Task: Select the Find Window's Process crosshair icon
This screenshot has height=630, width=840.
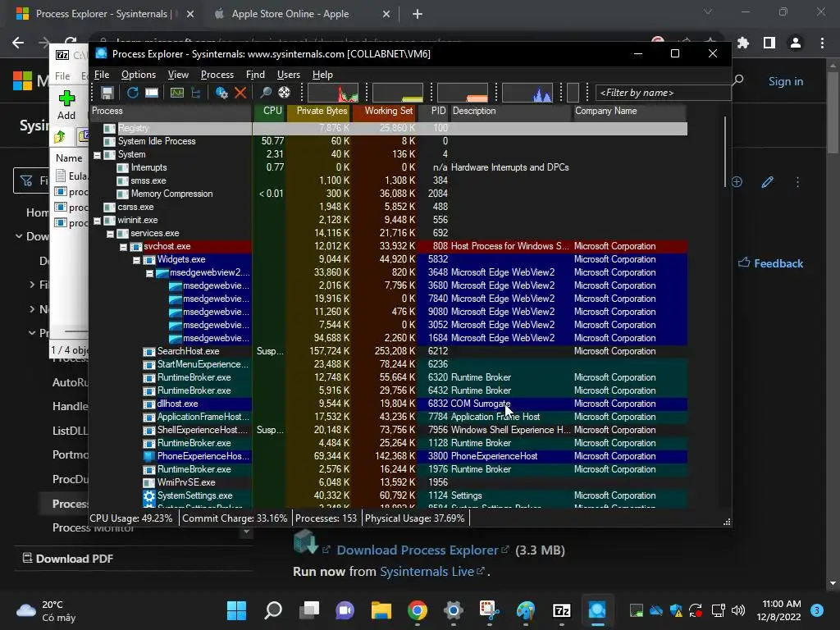Action: (285, 93)
